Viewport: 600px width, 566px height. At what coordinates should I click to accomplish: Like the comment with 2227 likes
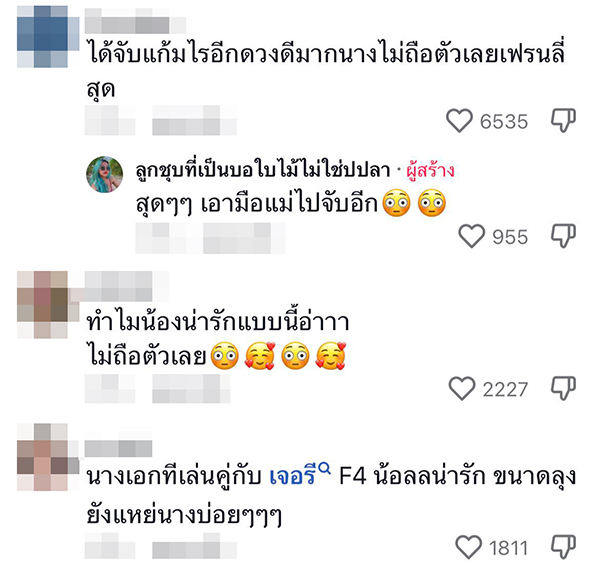pyautogui.click(x=462, y=389)
